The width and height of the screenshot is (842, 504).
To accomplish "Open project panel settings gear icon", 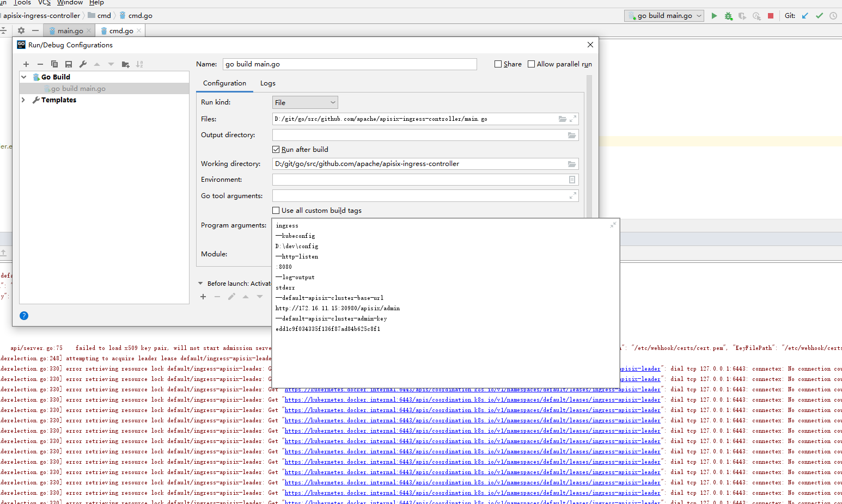I will tap(21, 30).
